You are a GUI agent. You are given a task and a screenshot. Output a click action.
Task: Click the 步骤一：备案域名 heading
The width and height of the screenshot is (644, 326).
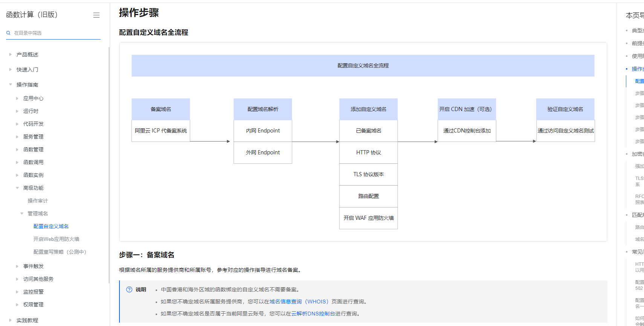click(147, 255)
